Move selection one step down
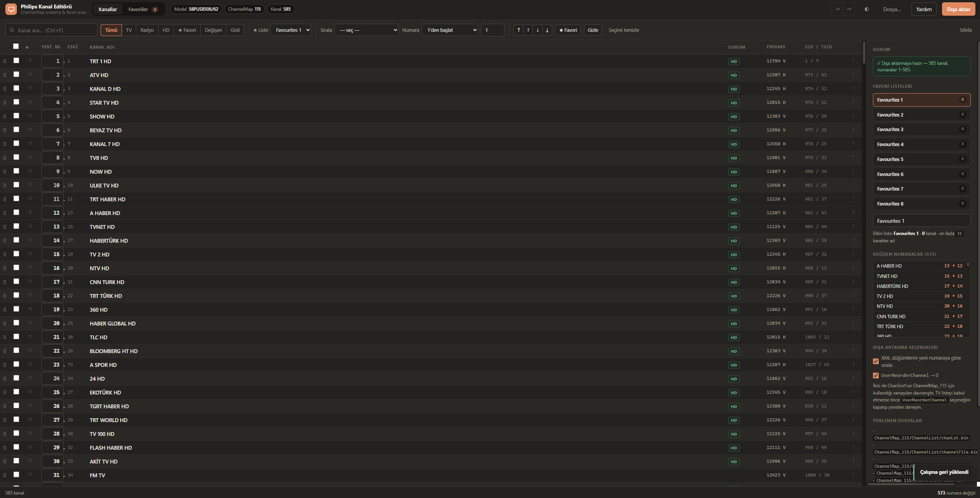Image resolution: width=980 pixels, height=498 pixels. coord(538,30)
